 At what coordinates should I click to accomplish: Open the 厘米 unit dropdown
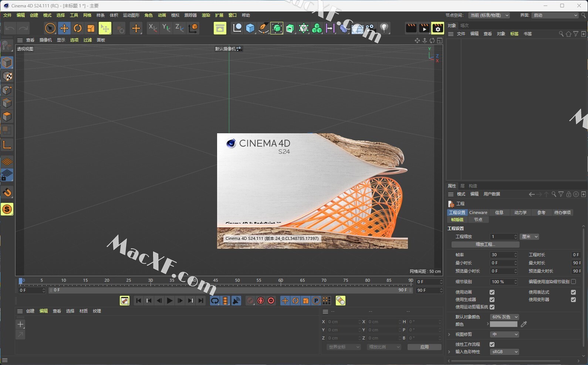click(x=530, y=237)
